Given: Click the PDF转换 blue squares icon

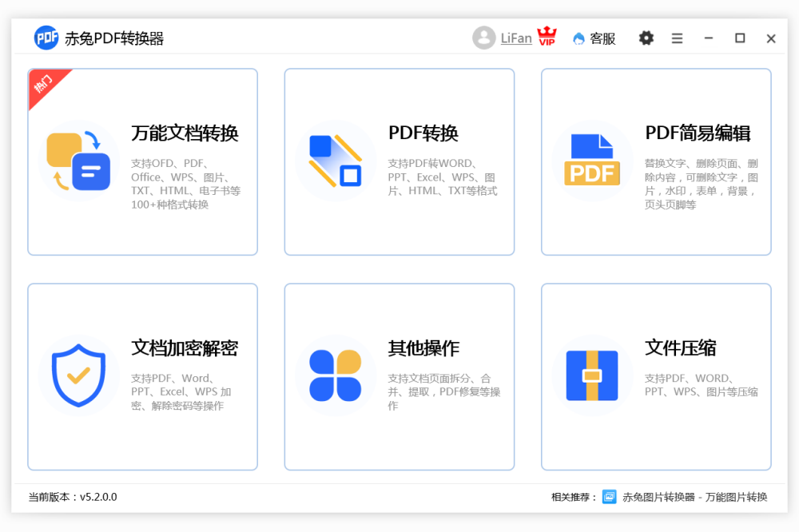Looking at the screenshot, I should [x=336, y=161].
